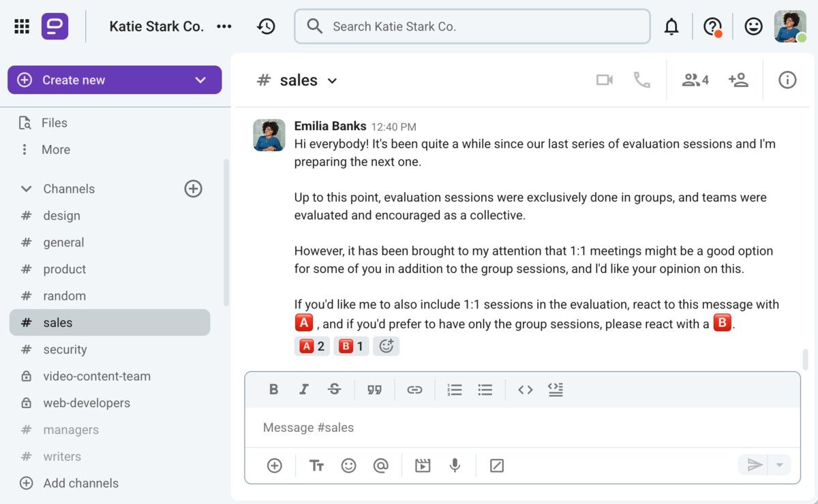Toggle the B reaction on Emilia's message

tap(351, 346)
